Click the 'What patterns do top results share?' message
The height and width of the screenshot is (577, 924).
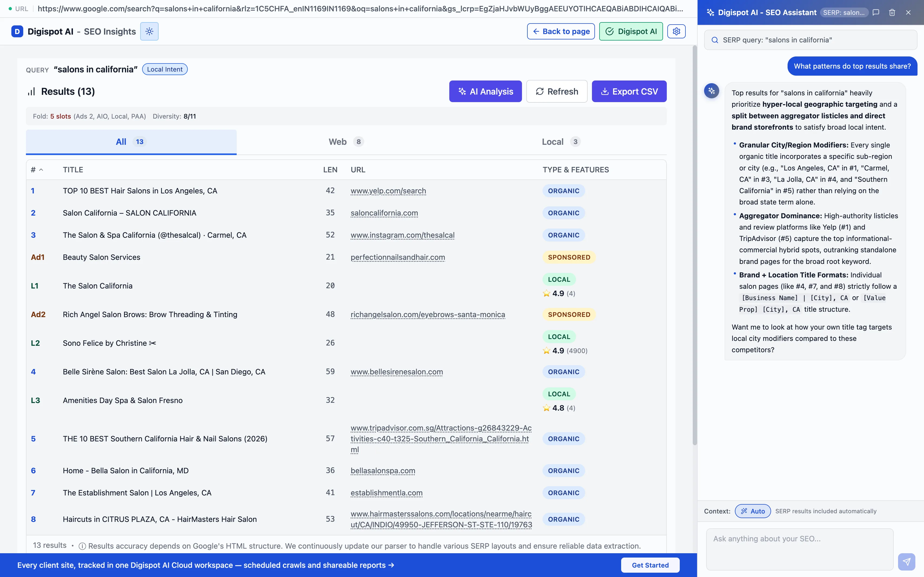[852, 66]
